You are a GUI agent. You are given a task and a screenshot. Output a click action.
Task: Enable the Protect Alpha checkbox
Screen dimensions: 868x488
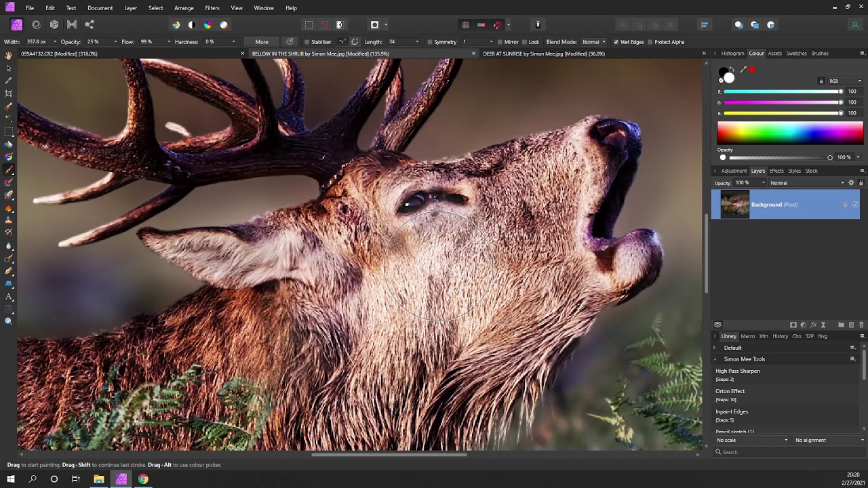tap(650, 42)
